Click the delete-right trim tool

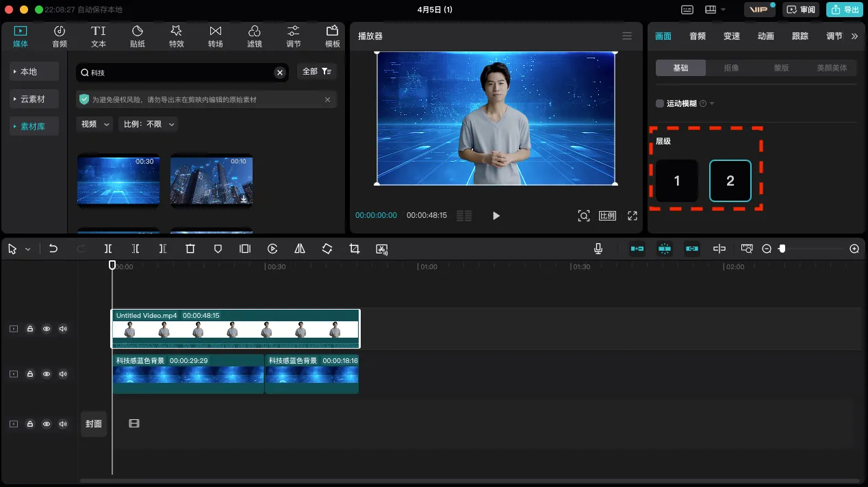tap(163, 249)
